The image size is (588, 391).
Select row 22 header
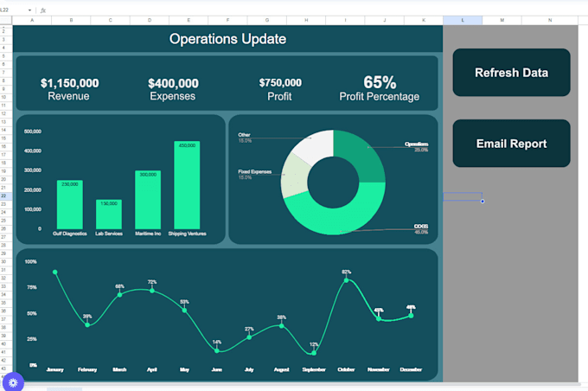[x=3, y=195]
